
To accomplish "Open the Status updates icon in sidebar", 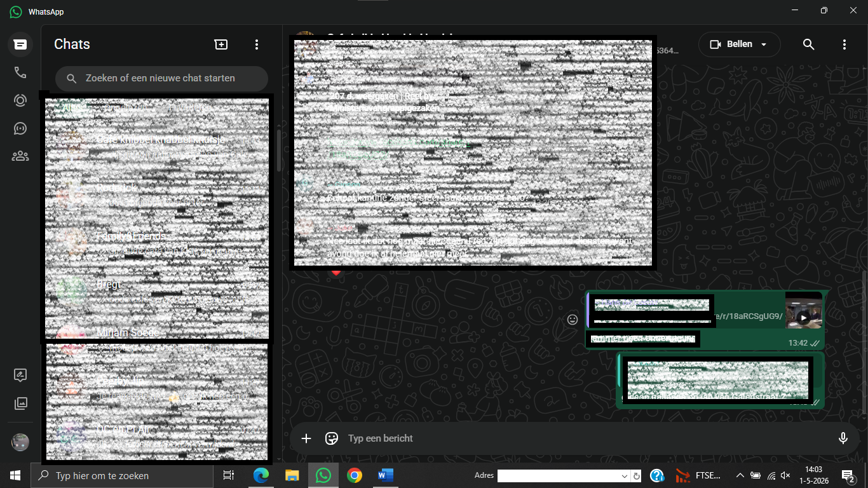I will (x=20, y=100).
